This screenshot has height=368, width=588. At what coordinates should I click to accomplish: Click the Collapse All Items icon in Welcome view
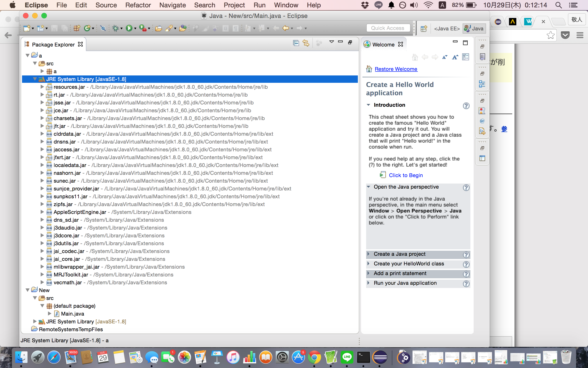(466, 57)
